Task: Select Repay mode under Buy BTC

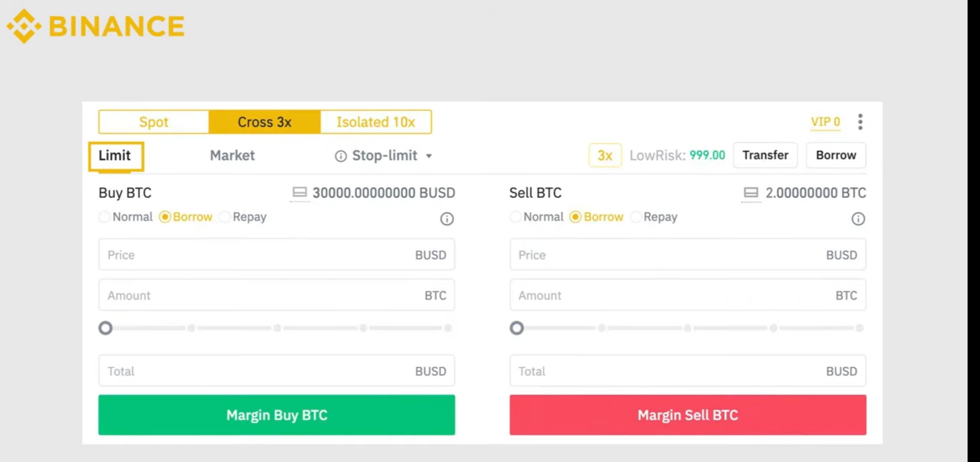Action: click(x=243, y=217)
